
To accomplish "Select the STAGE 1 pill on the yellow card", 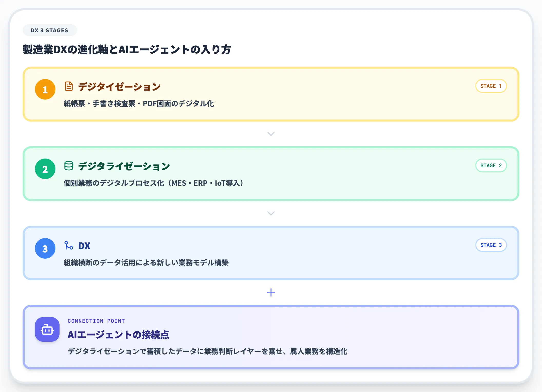I will (x=491, y=86).
